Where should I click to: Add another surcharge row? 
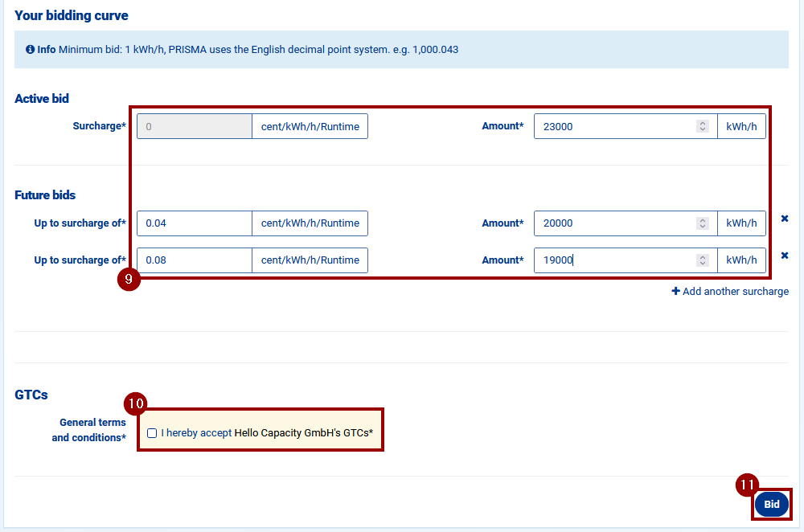[x=730, y=291]
